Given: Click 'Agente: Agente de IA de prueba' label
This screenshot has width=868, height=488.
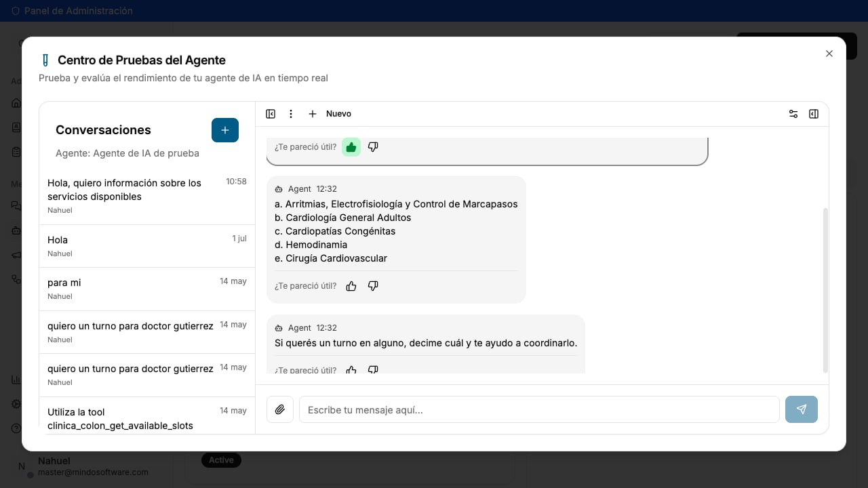Looking at the screenshot, I should pyautogui.click(x=127, y=153).
